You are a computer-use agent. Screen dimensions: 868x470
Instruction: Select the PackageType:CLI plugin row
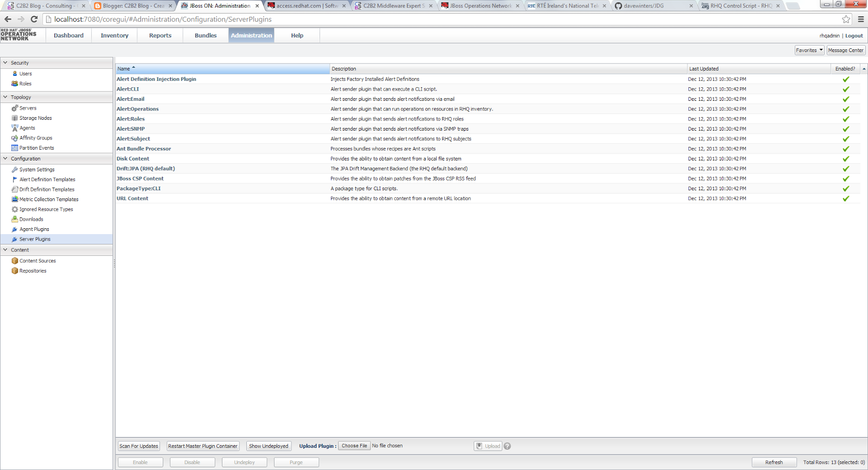[488, 189]
